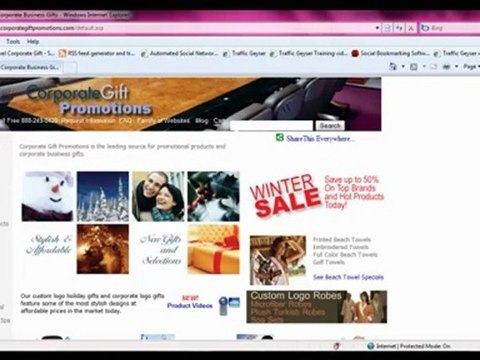Open the Page menu in command bar
Image resolution: width=480 pixels, height=360 pixels.
(x=471, y=67)
